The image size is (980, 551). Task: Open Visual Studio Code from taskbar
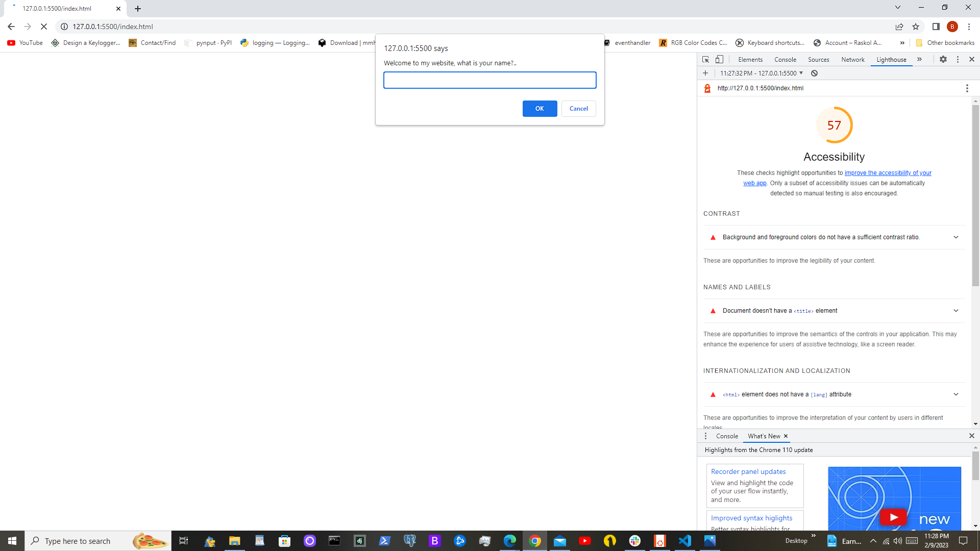click(684, 541)
